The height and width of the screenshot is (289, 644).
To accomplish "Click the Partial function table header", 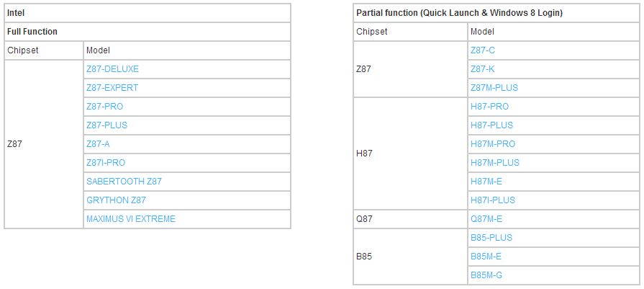I will 460,13.
